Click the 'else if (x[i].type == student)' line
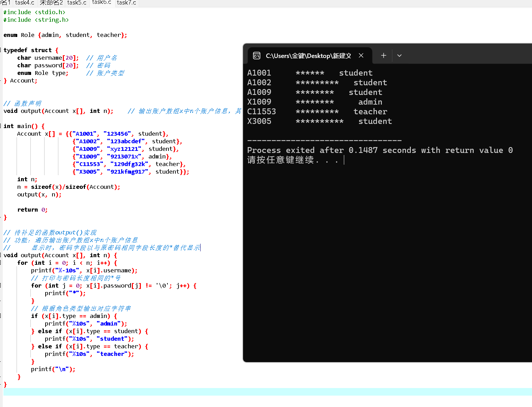 (90, 331)
